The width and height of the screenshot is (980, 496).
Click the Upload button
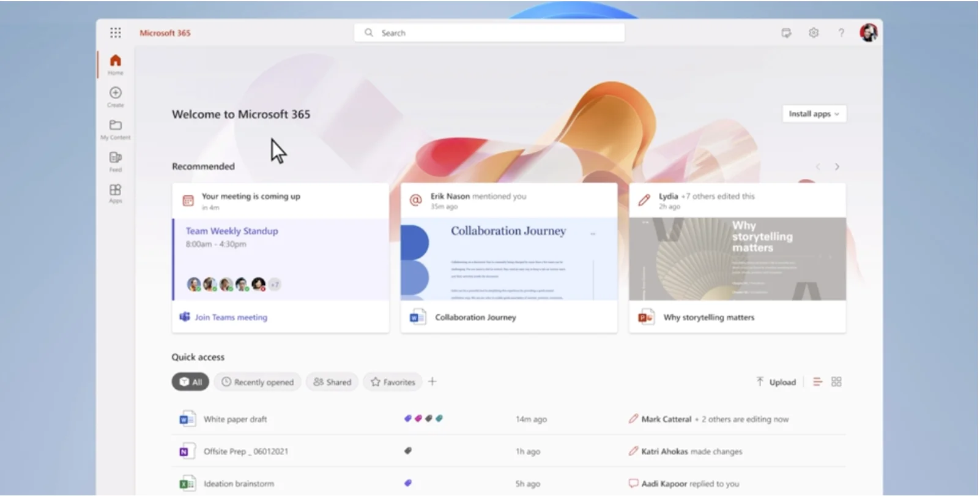coord(776,382)
